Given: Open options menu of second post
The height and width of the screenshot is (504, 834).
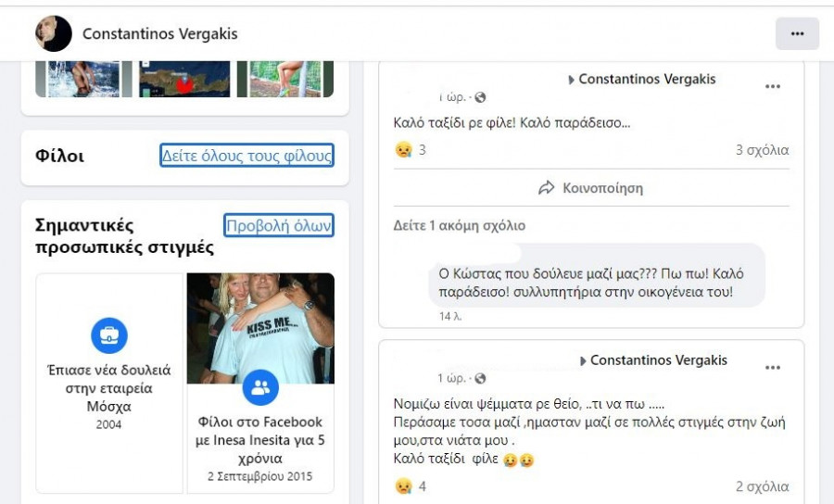Looking at the screenshot, I should coord(772,368).
